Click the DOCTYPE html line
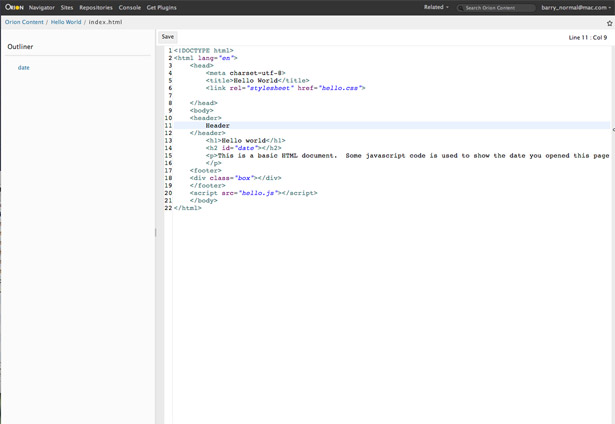The height and width of the screenshot is (424, 615). [204, 51]
